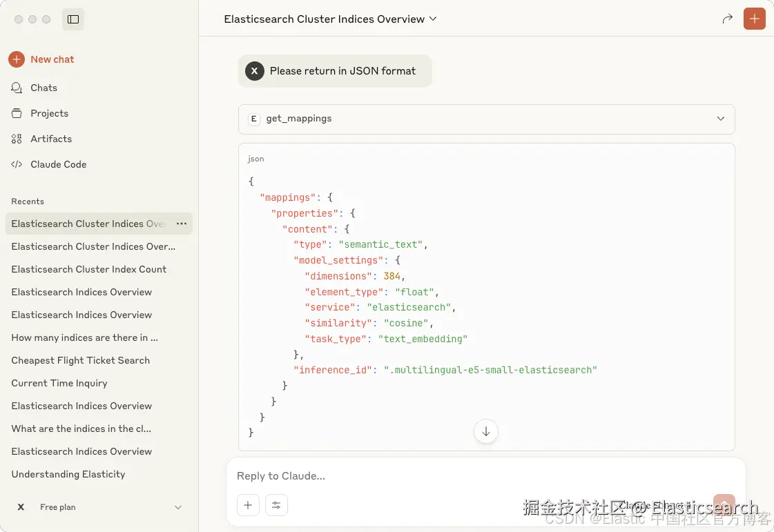Click the dimensions value 384

coord(392,277)
